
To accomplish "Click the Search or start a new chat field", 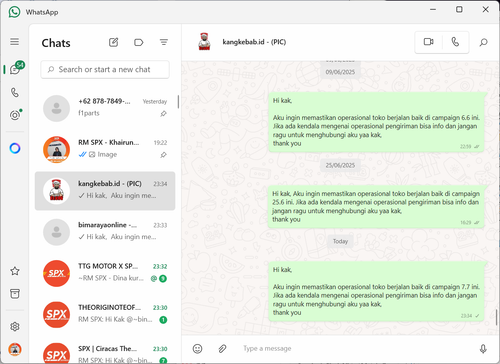I will point(105,70).
